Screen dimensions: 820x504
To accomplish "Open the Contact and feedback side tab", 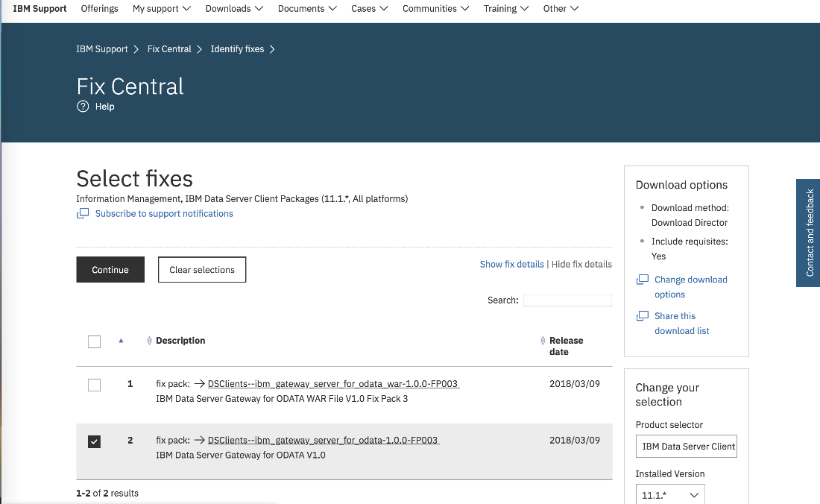I will click(x=809, y=233).
